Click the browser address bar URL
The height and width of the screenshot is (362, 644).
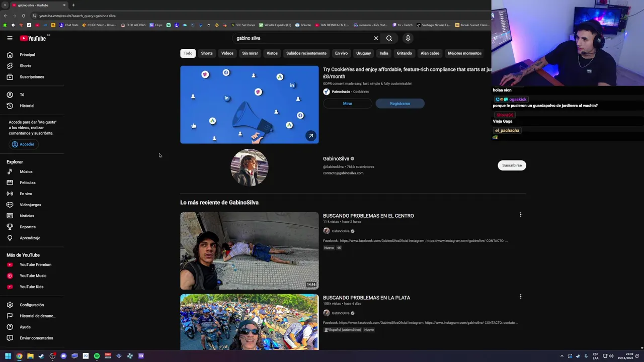pos(77,16)
